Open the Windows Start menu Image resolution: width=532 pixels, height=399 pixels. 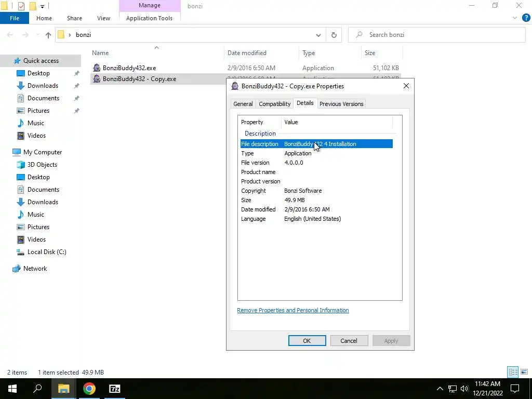tap(12, 389)
